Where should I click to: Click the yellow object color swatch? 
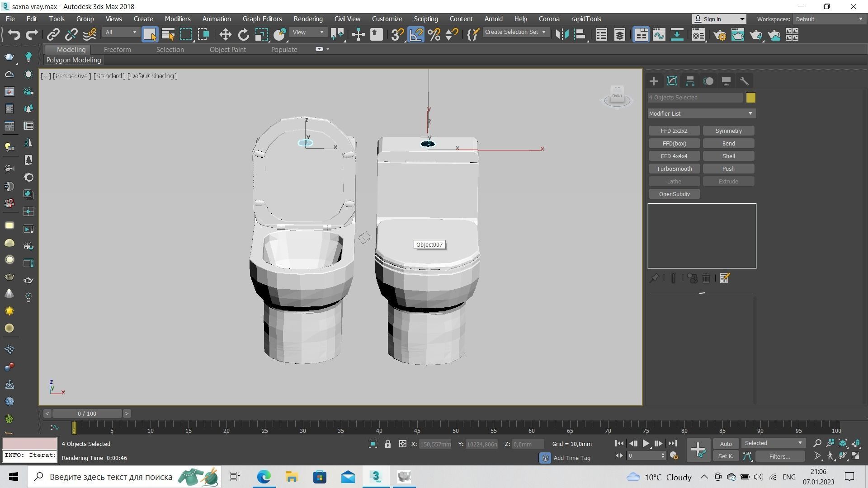tap(750, 98)
